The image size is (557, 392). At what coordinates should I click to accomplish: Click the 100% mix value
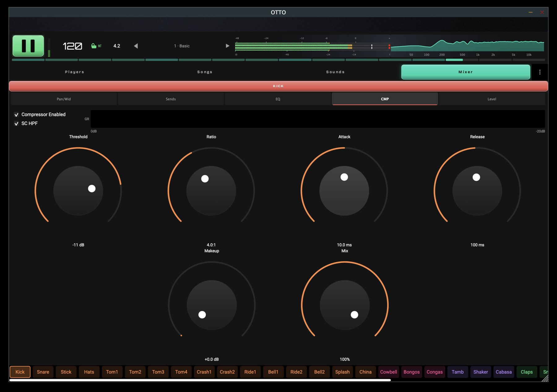[x=345, y=359]
